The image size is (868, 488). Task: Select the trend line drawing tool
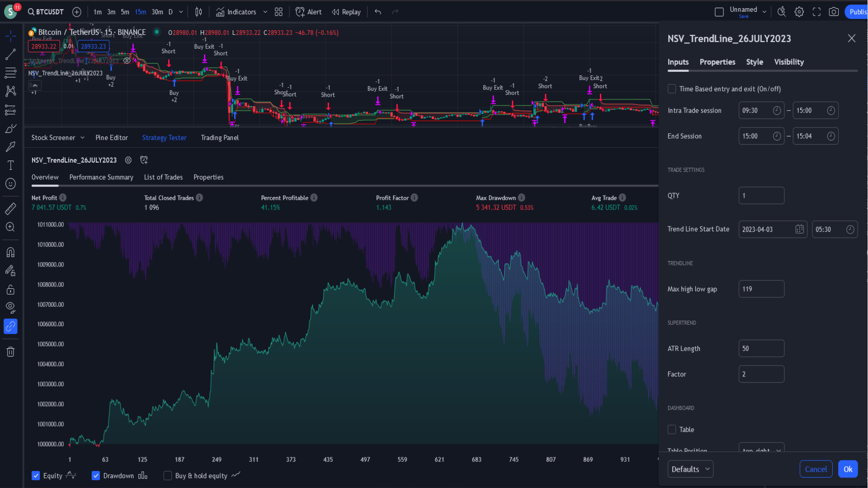coord(10,55)
